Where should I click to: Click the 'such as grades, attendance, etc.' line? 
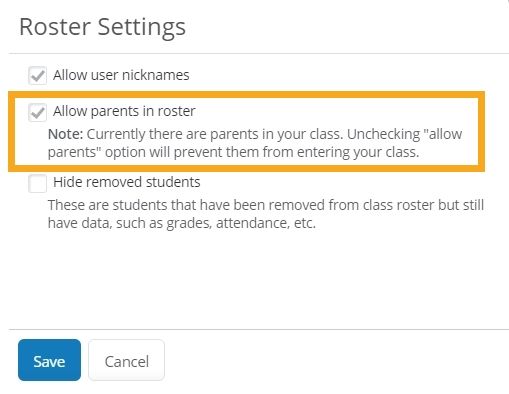tap(182, 223)
